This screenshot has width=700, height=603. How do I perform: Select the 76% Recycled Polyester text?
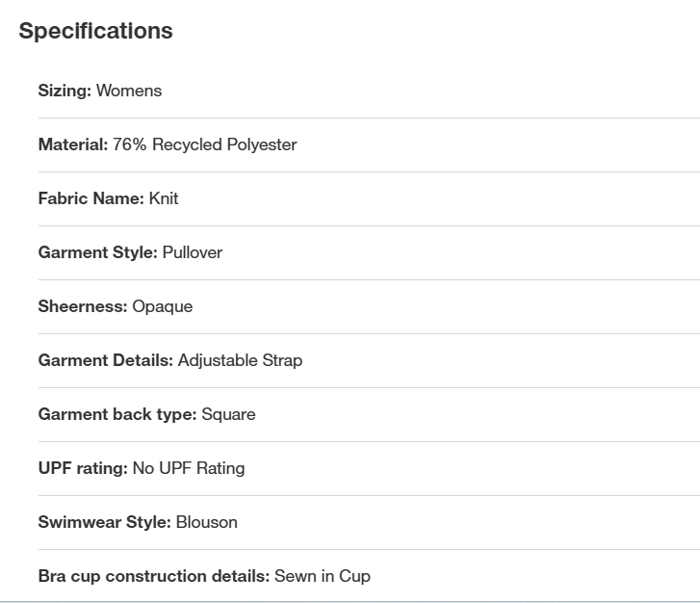(205, 144)
